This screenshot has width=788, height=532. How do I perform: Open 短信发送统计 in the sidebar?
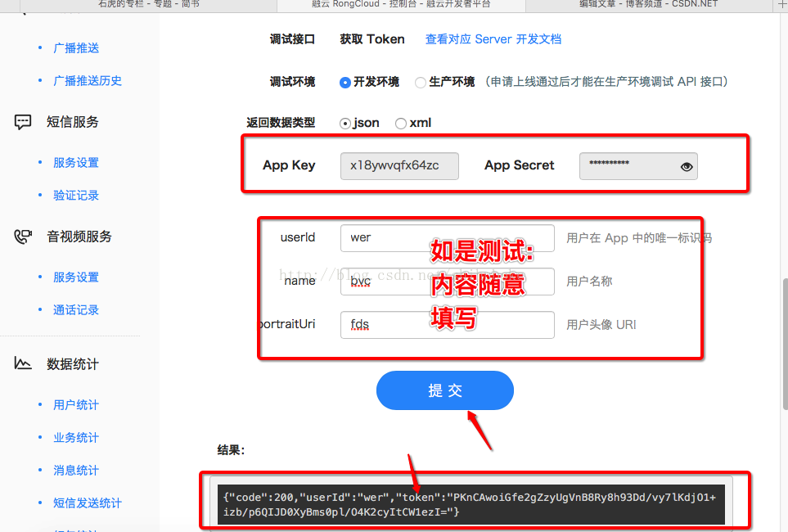88,503
